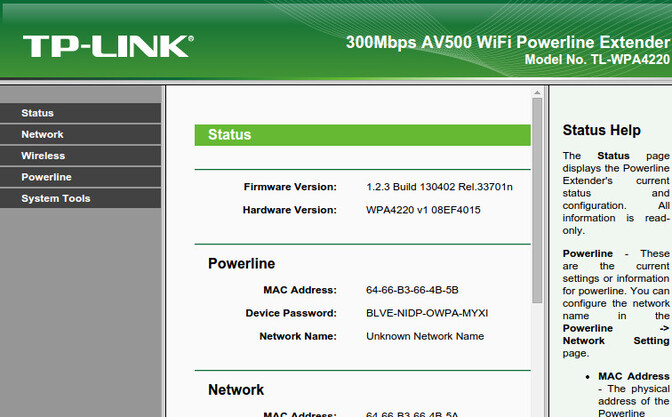Click the green Status section header
Image resolution: width=672 pixels, height=417 pixels.
pyautogui.click(x=362, y=135)
